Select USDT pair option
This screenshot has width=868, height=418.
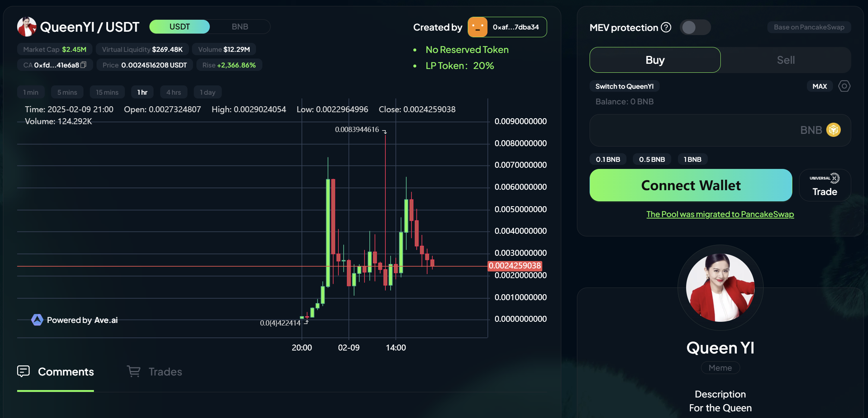180,27
